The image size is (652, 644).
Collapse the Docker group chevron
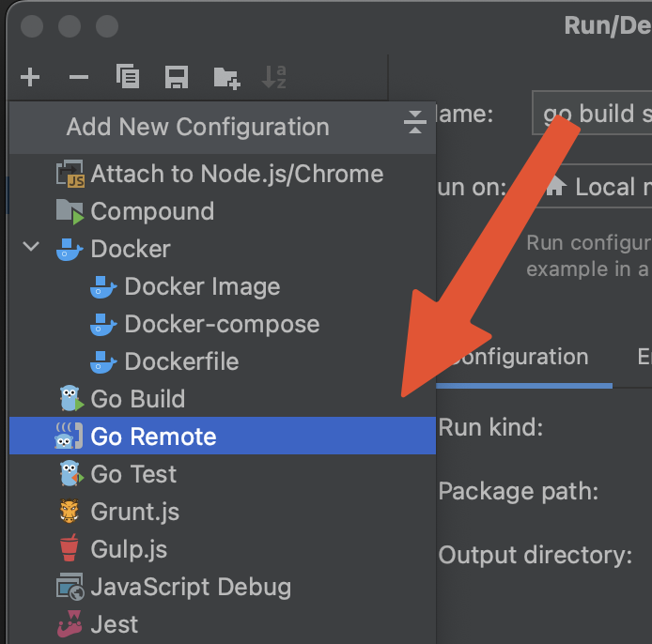(x=31, y=246)
